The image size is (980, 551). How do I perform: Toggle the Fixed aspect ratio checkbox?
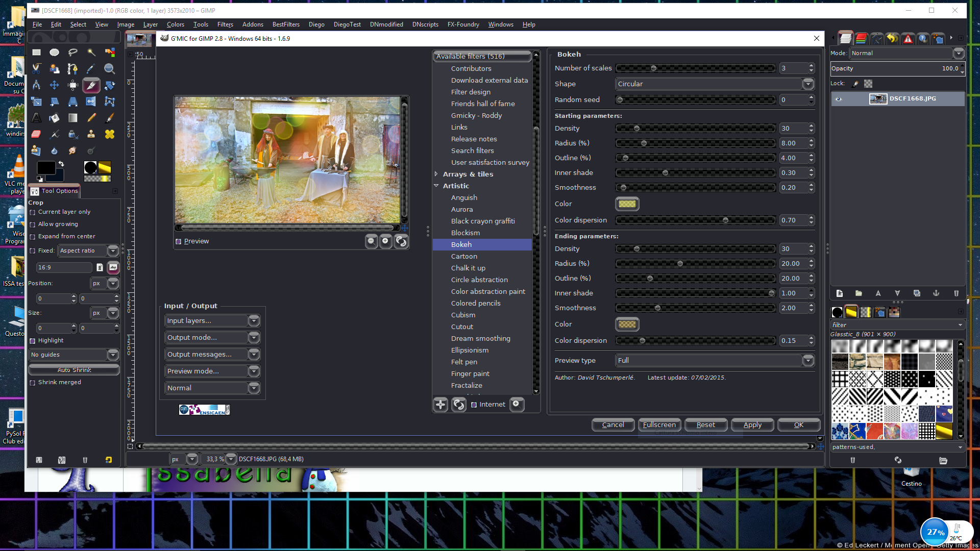coord(33,251)
